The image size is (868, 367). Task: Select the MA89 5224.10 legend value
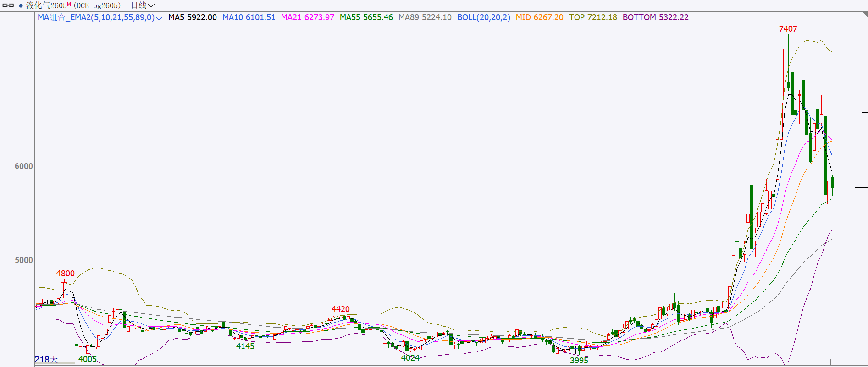(x=425, y=17)
